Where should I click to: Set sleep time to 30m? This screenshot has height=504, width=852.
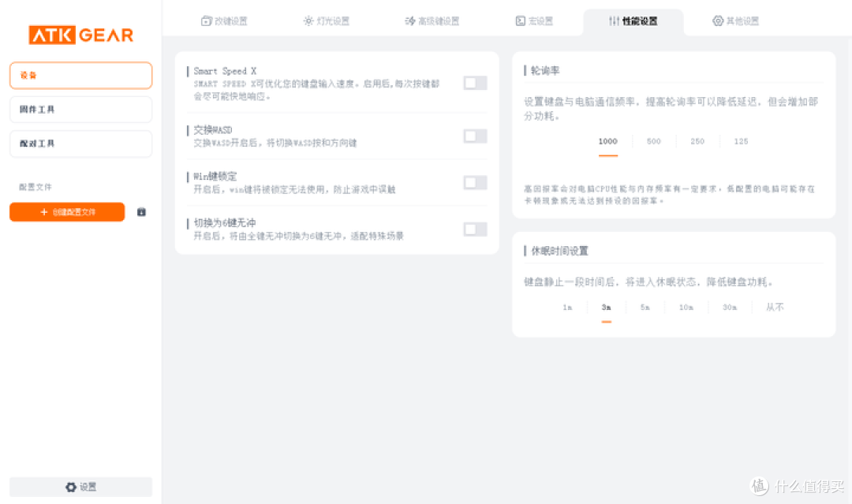pos(730,308)
